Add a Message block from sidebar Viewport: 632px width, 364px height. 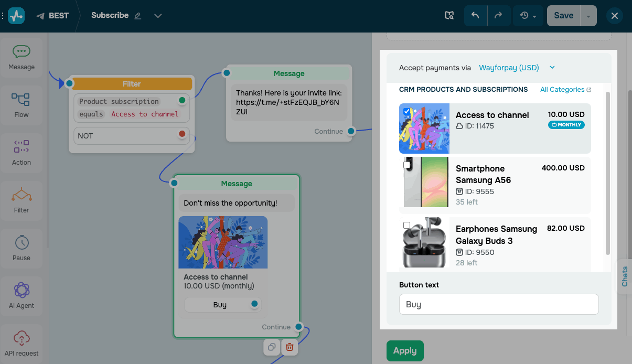tap(22, 58)
